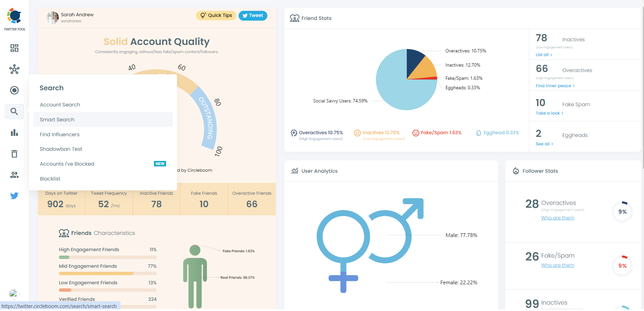Click the network nodes sidebar icon
The width and height of the screenshot is (644, 311).
coord(14,69)
